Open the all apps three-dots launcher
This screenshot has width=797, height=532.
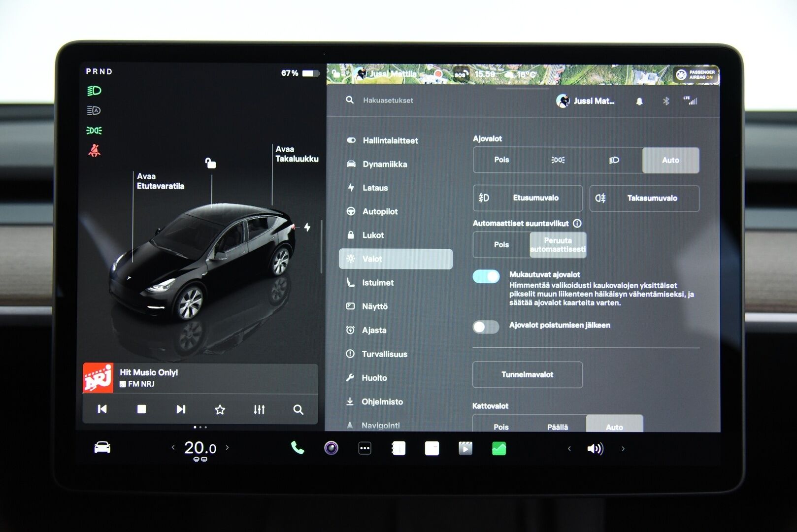tap(365, 448)
